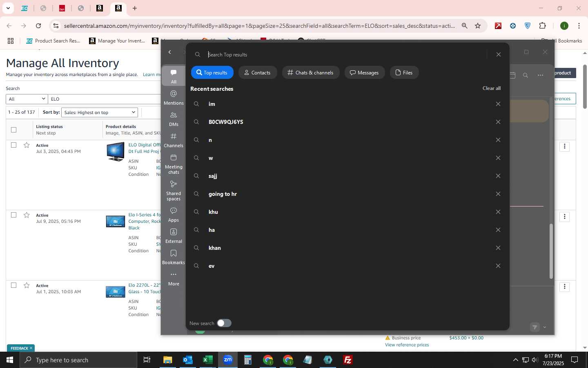This screenshot has width=588, height=368.
Task: Select the Contacts tab
Action: click(258, 72)
